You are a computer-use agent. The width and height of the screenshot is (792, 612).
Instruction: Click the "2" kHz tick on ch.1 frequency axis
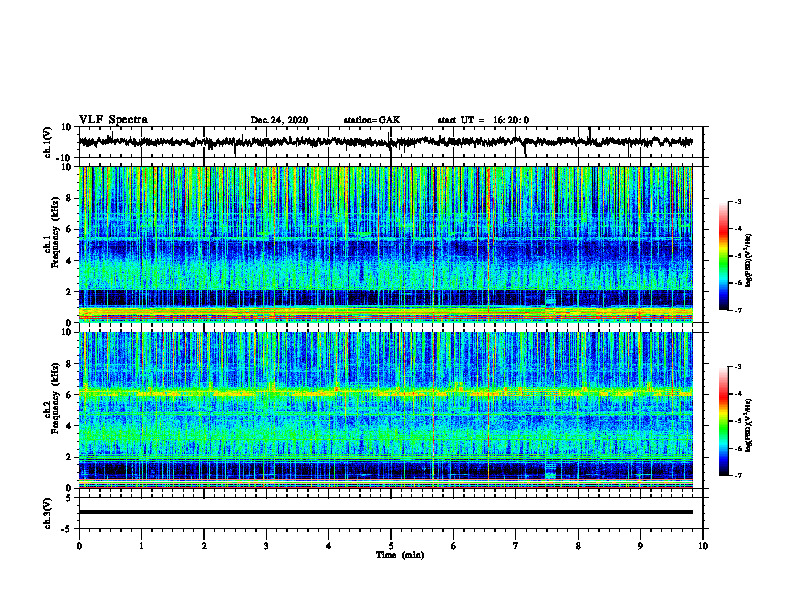tap(69, 291)
